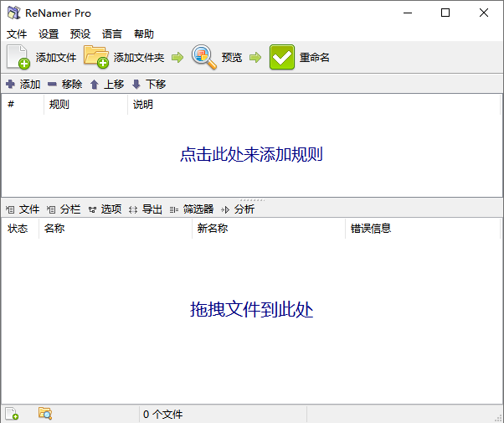The width and height of the screenshot is (504, 423).
Task: Click 点击此处来添加规则 link
Action: (x=251, y=154)
